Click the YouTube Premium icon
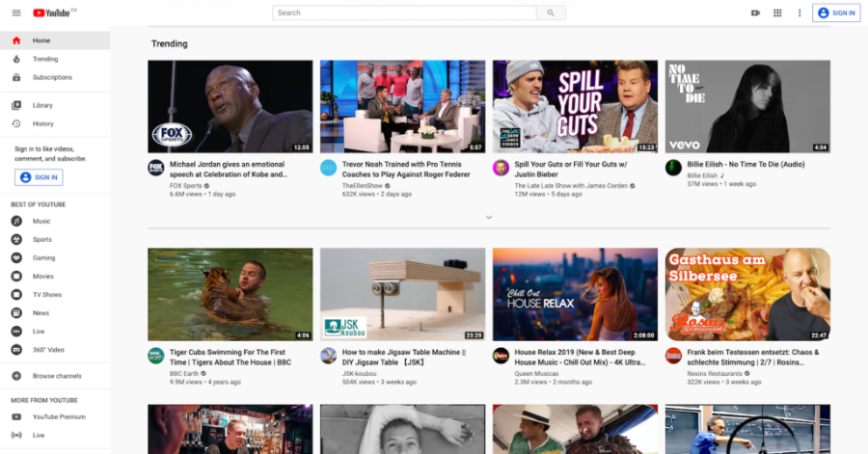868x454 pixels. pyautogui.click(x=16, y=417)
